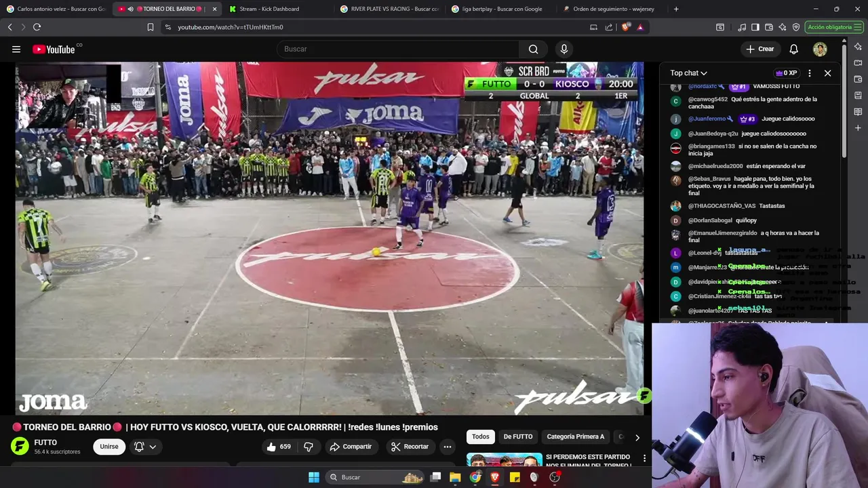This screenshot has height=488, width=868.
Task: Open Leo AI sparkle toolbar icon
Action: (x=783, y=27)
